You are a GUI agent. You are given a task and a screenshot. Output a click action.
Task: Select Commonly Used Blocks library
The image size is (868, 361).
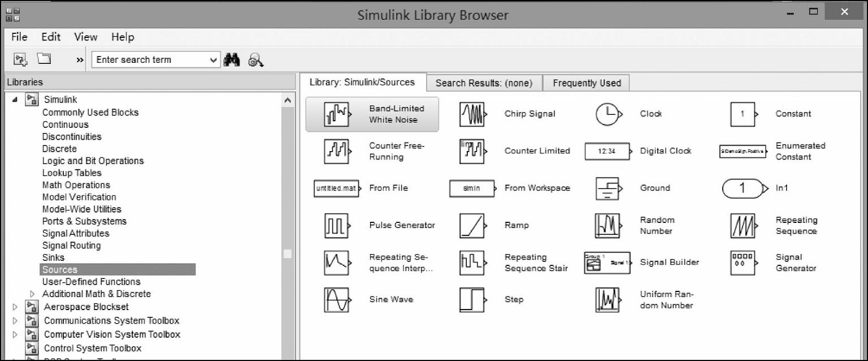point(90,113)
